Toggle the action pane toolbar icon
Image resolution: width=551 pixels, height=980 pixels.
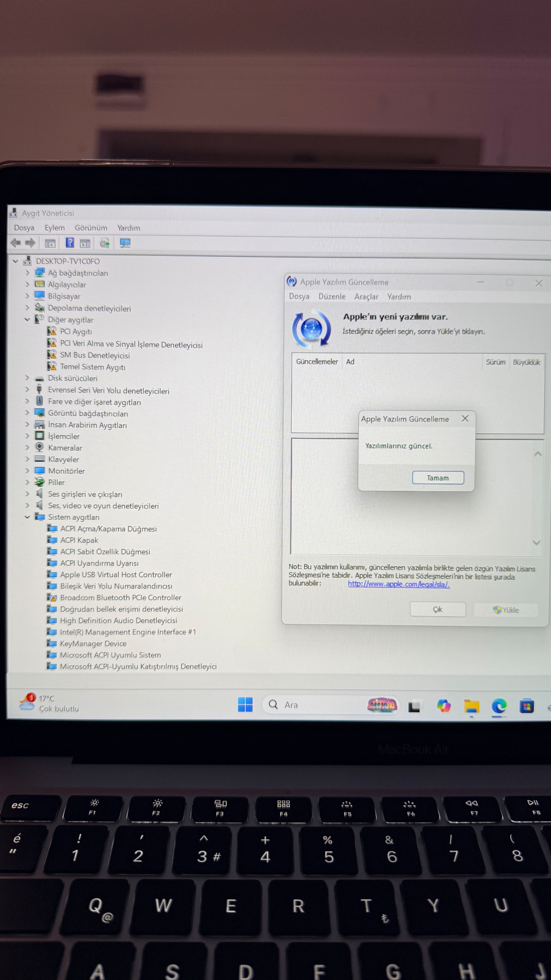[x=85, y=244]
